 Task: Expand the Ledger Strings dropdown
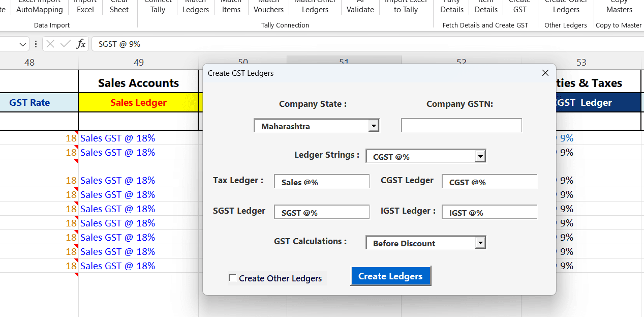click(480, 156)
